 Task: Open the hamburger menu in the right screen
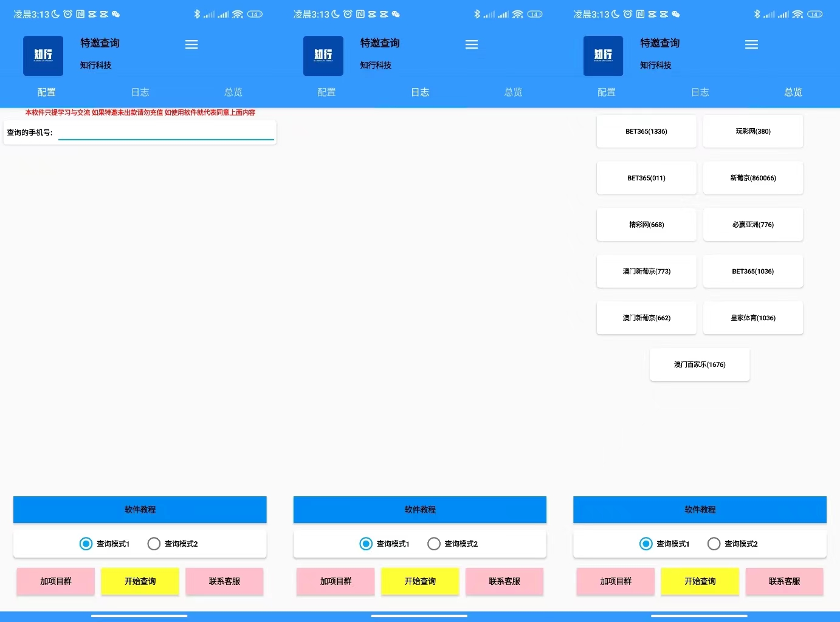tap(751, 45)
